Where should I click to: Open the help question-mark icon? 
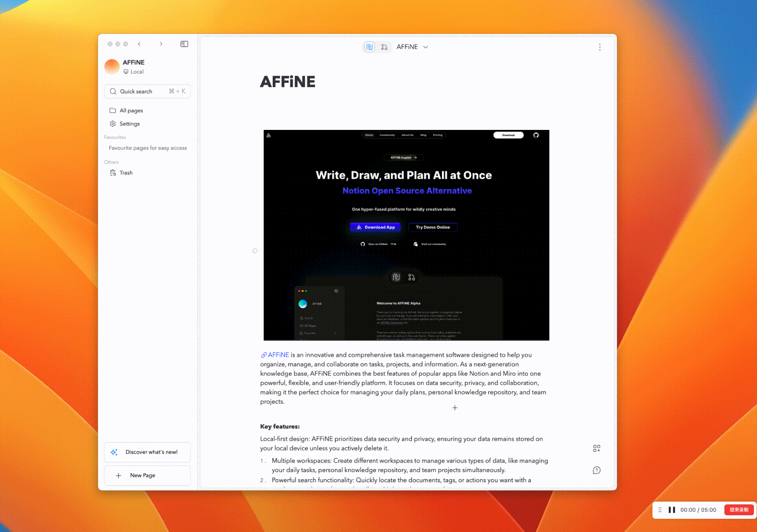[x=597, y=470]
